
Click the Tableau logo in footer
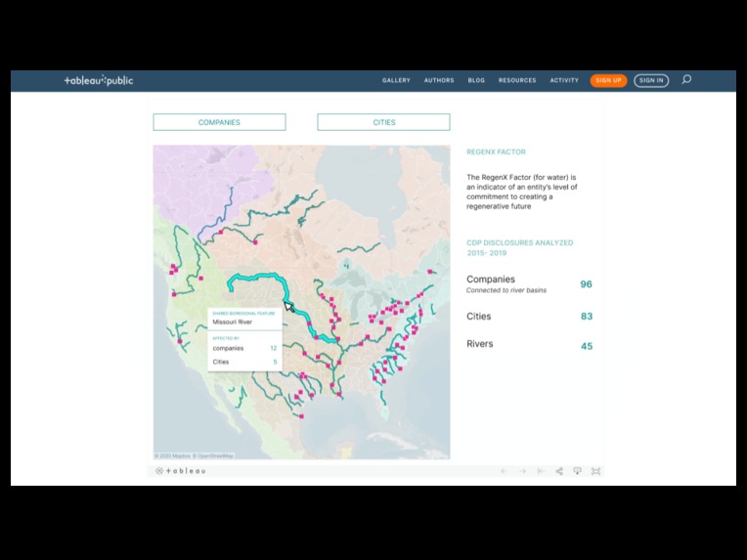(x=181, y=471)
